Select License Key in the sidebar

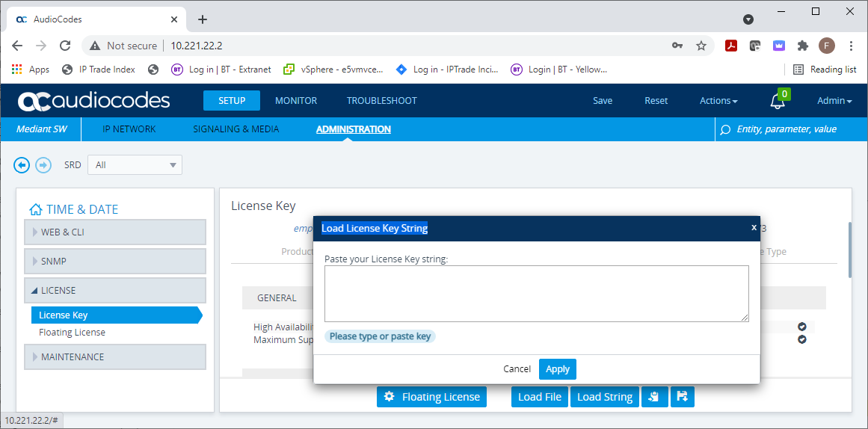coord(117,315)
